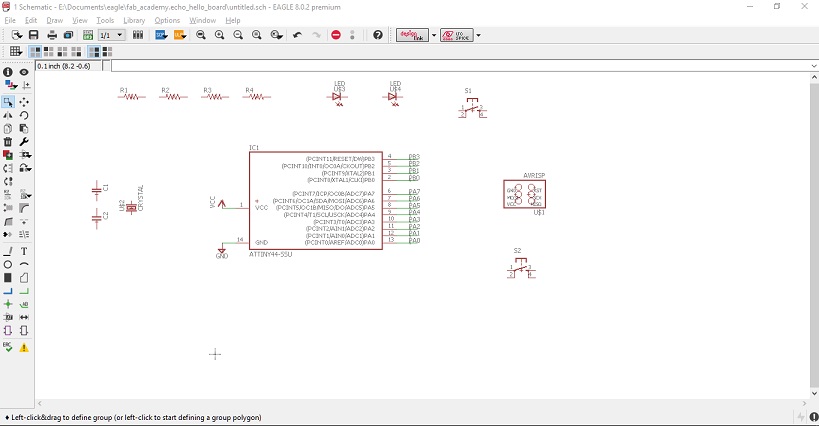Select the Rotate tool
Screen dimensions: 819x426
pos(24,115)
